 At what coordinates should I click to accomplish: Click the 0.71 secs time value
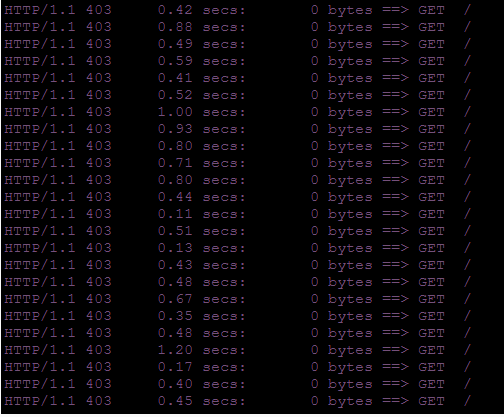point(201,163)
